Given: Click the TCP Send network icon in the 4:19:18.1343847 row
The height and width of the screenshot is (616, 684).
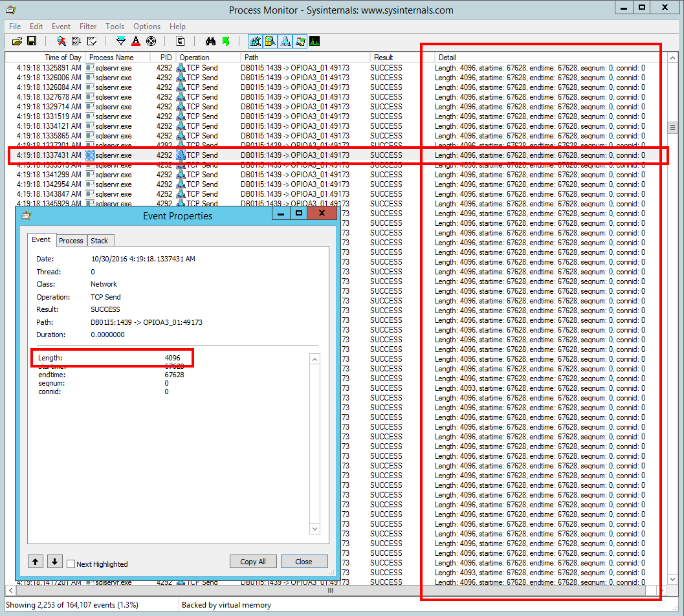Looking at the screenshot, I should pyautogui.click(x=181, y=194).
